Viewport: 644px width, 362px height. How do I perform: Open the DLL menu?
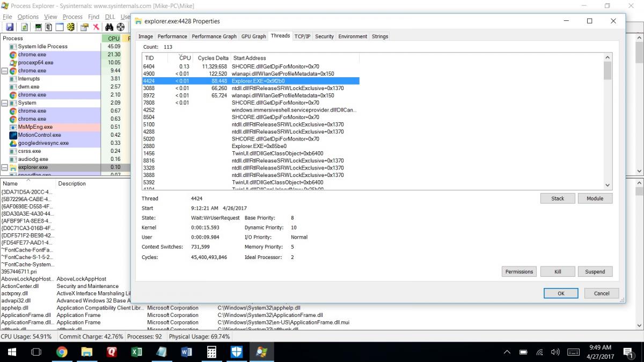[110, 17]
